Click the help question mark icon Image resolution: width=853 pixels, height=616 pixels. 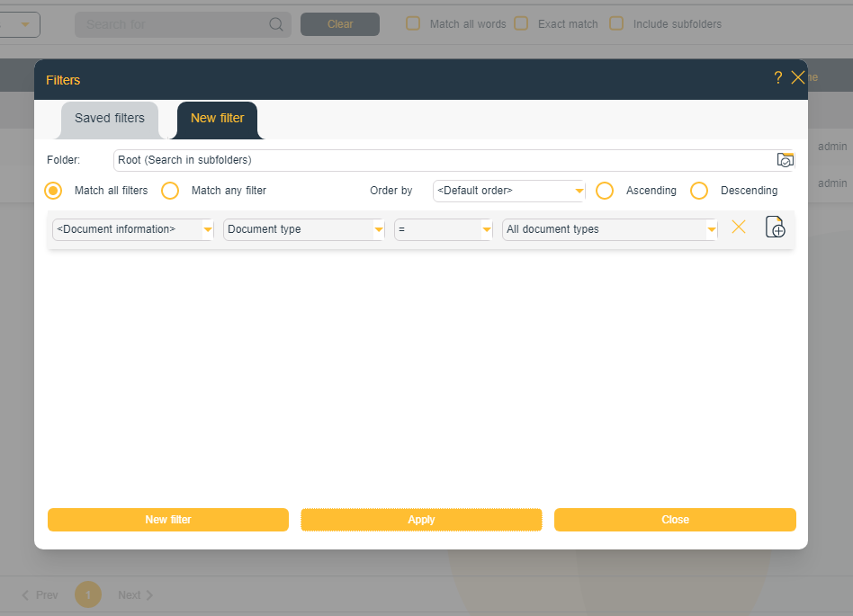(777, 78)
